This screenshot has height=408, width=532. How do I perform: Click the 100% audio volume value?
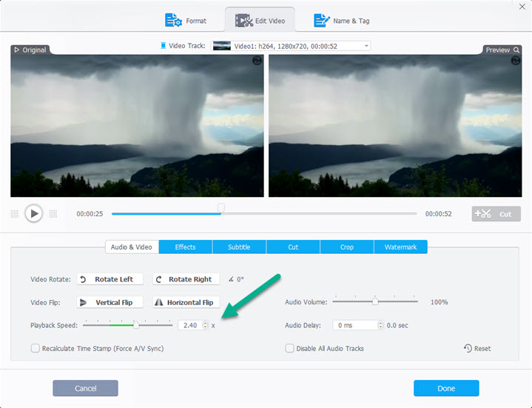pos(439,302)
